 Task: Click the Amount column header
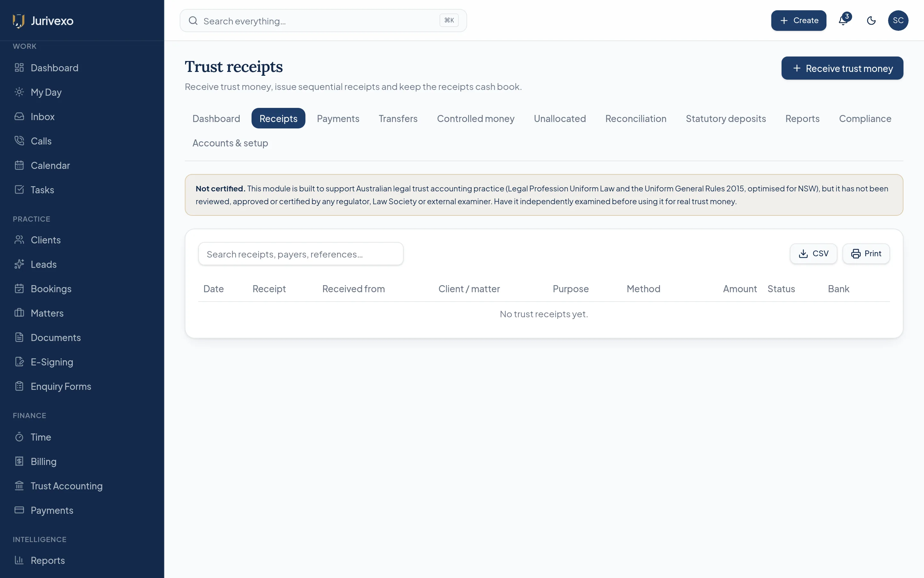pyautogui.click(x=740, y=289)
